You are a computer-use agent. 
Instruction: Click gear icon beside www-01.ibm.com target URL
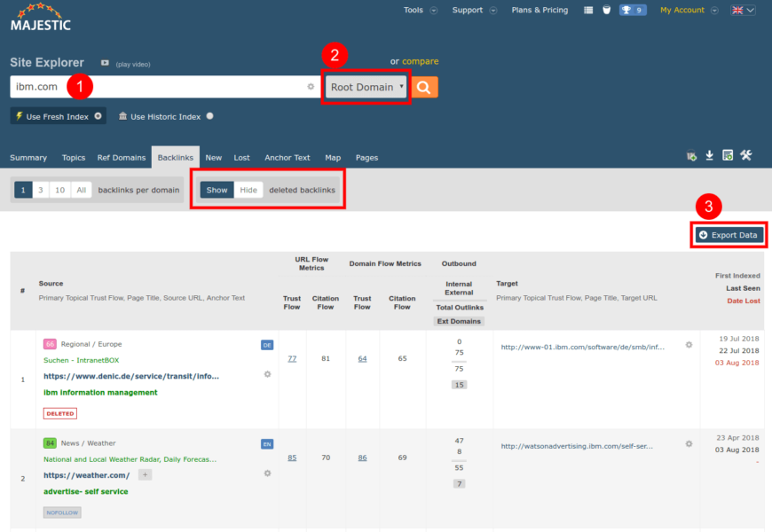[x=689, y=345]
